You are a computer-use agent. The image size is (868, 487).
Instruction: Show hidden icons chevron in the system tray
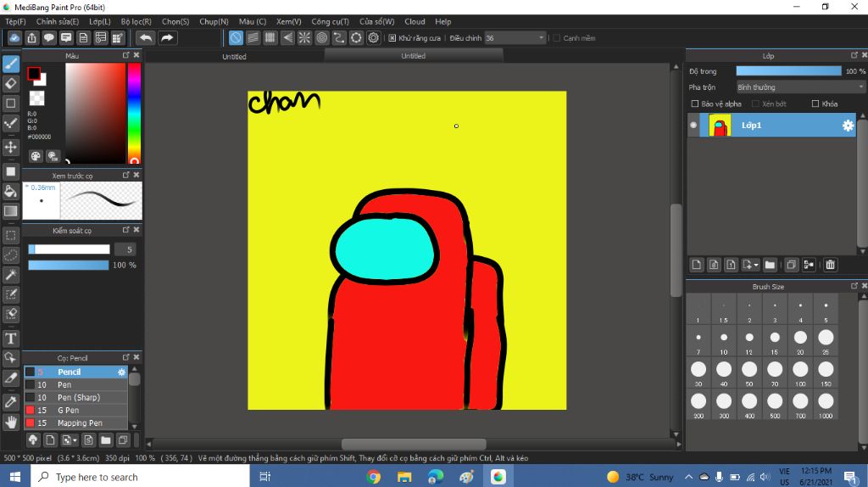coord(688,477)
